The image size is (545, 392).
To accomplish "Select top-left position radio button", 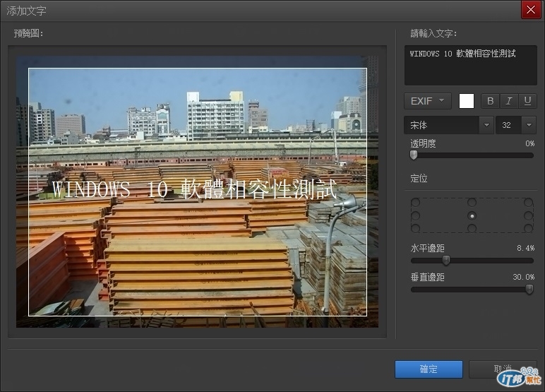I will (415, 202).
